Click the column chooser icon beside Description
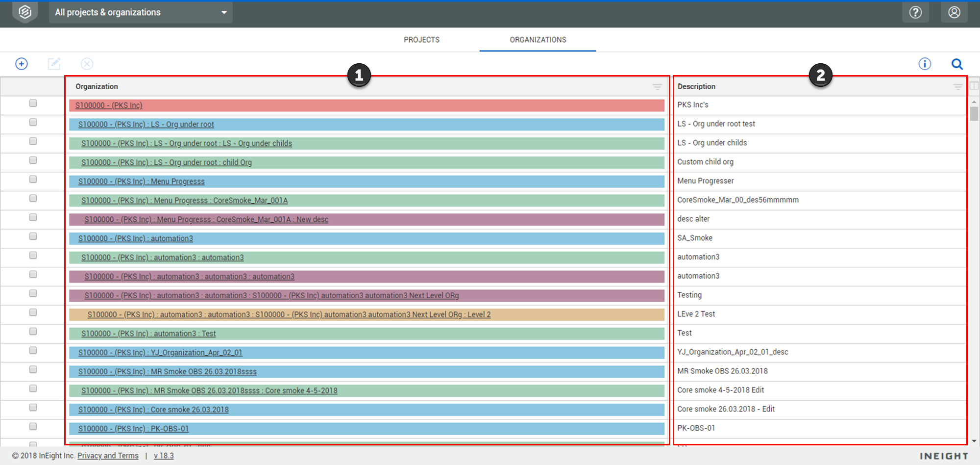 pos(975,87)
